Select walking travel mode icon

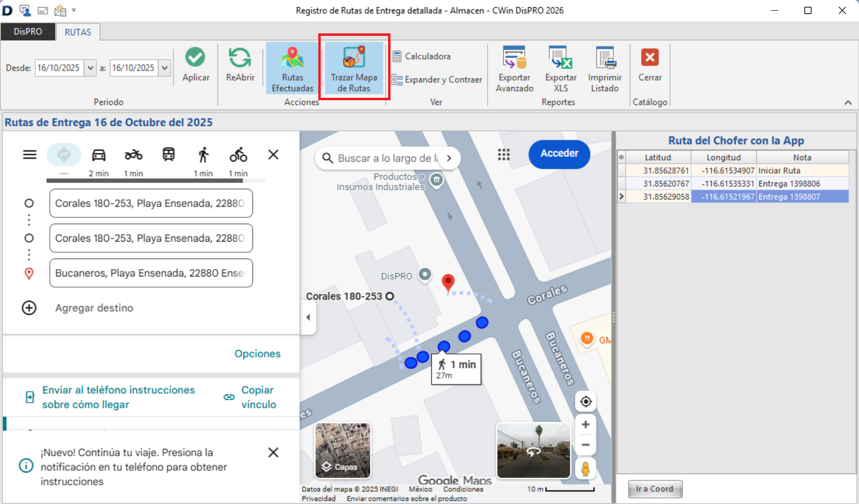click(203, 155)
